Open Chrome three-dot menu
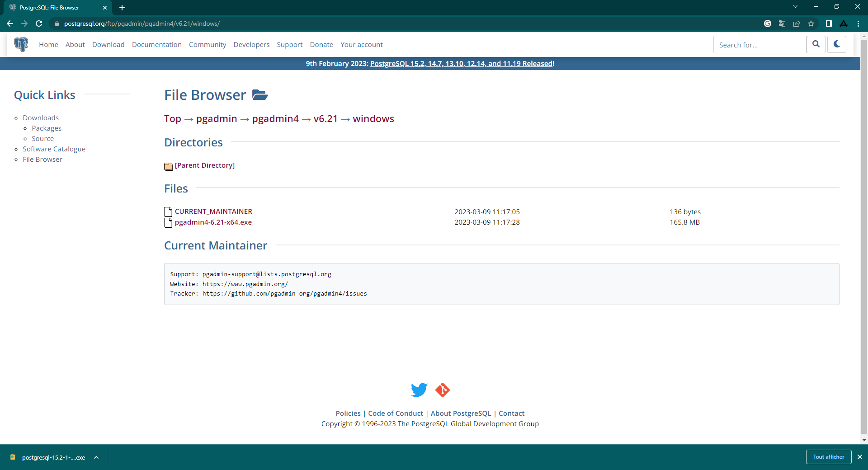Viewport: 868px width, 470px height. coord(858,23)
